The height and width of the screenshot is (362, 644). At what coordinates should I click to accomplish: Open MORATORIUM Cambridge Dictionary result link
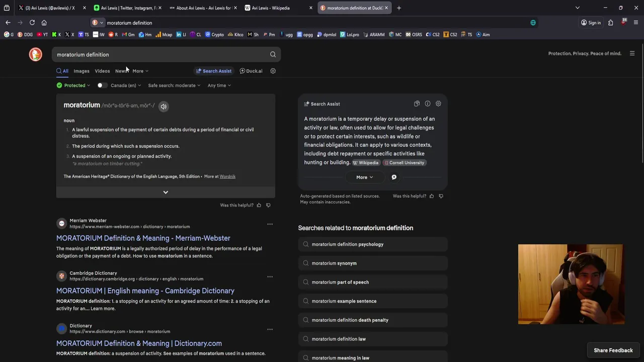point(145,291)
